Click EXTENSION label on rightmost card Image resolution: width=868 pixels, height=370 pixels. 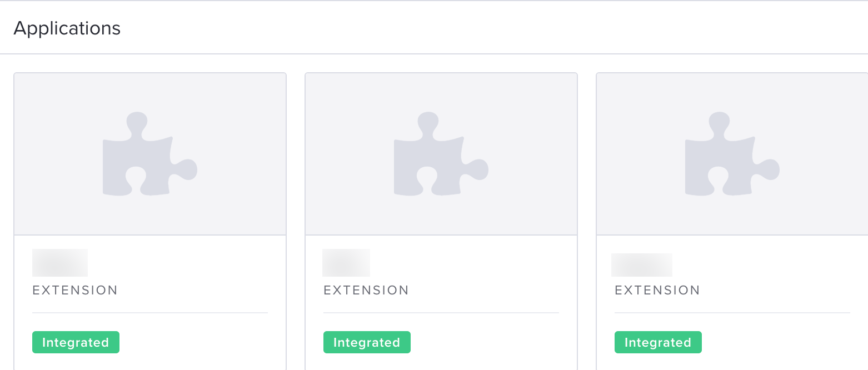pos(657,290)
